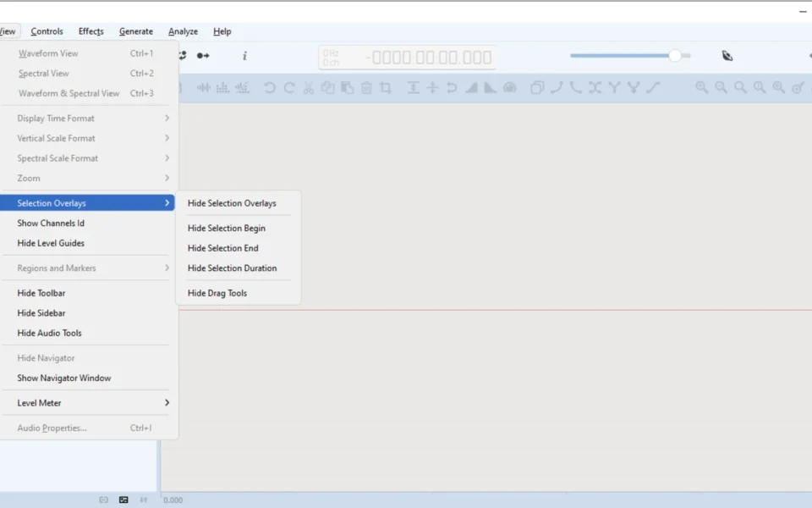Screen dimensions: 812x508
Task: Click the muted speaker icon beside the volume slider
Action: click(727, 56)
